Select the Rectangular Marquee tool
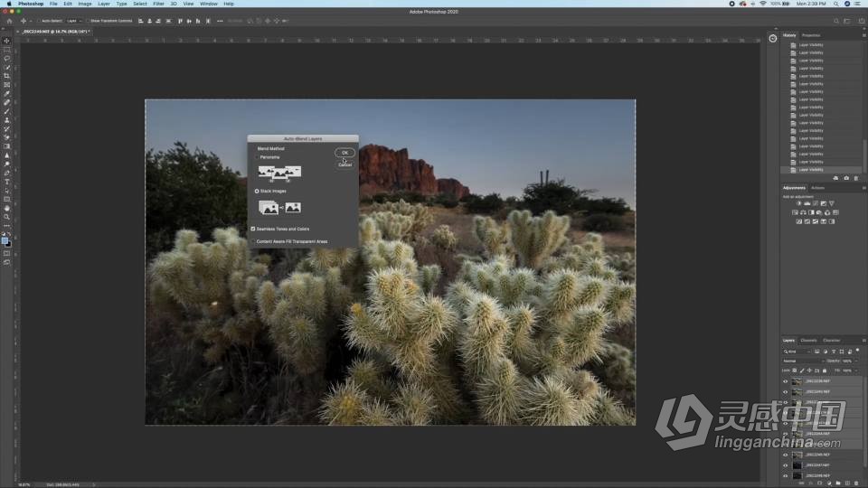Viewport: 868px width, 488px height. point(6,49)
